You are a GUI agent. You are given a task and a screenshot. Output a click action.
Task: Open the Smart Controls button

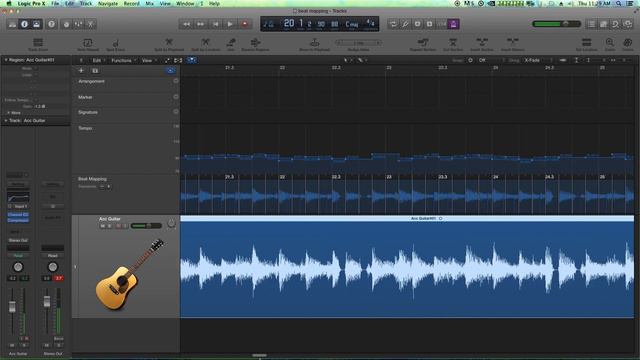[x=67, y=24]
